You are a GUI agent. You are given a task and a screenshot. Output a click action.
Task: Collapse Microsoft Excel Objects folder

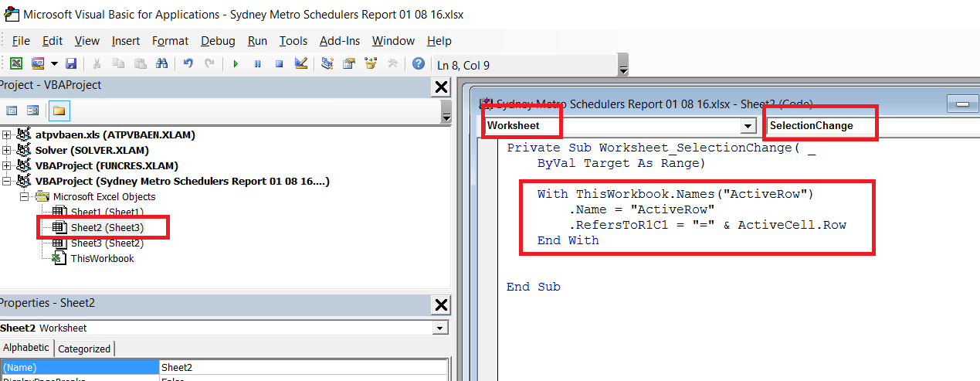click(25, 196)
